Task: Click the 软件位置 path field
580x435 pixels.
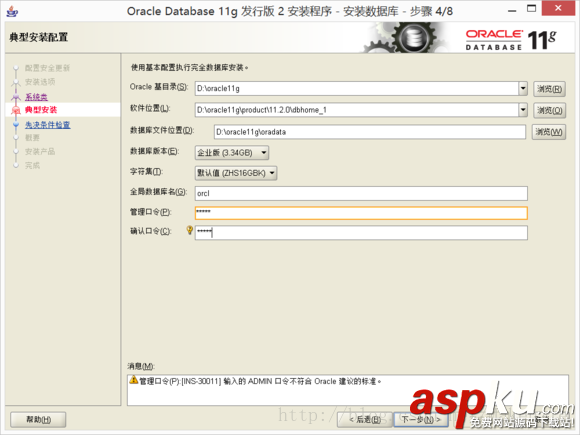Action: [357, 110]
